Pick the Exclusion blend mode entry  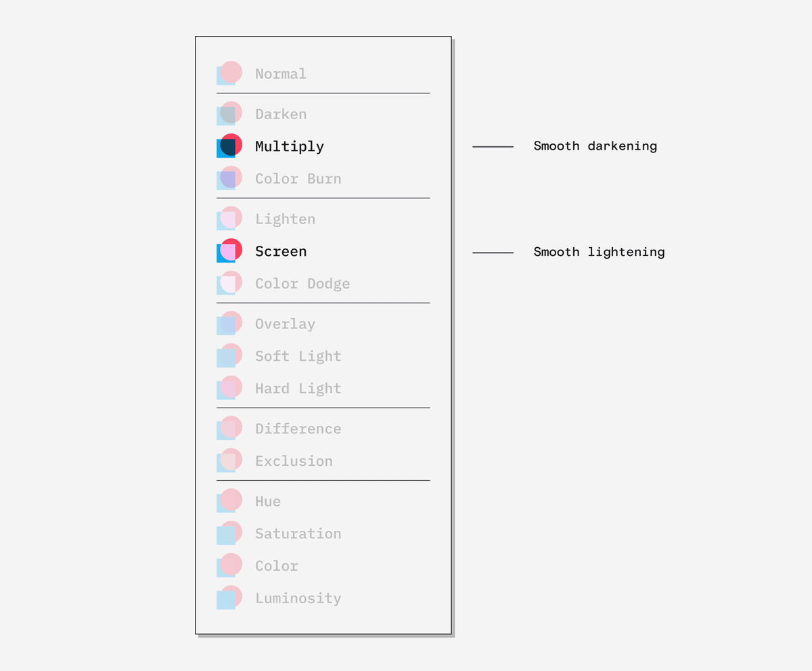[x=294, y=461]
